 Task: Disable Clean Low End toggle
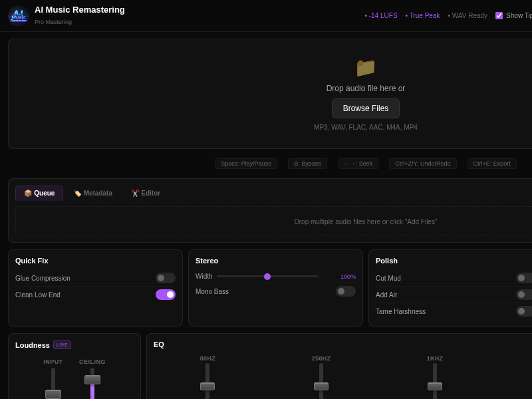point(166,295)
